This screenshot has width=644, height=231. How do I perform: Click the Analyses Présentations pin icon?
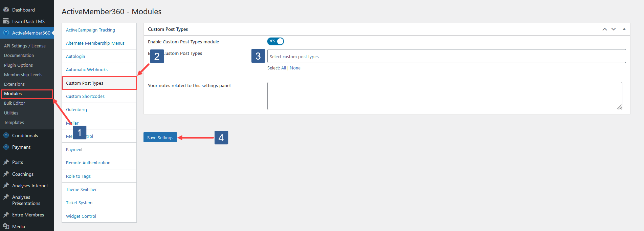pyautogui.click(x=6, y=197)
